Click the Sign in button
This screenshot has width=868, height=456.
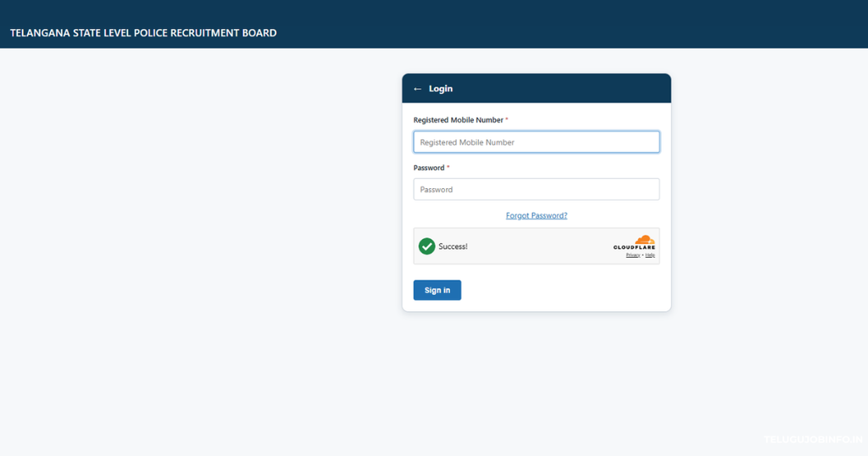tap(437, 290)
